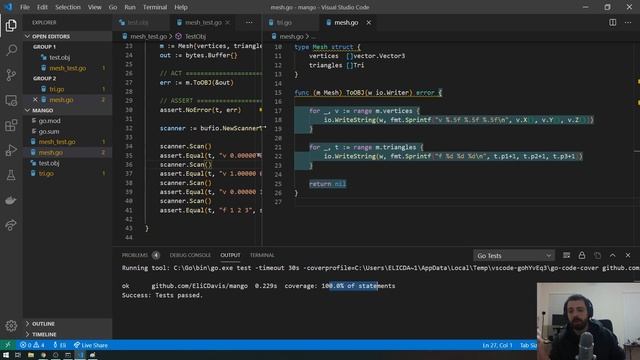
Task: Select the Go Tests output channel dropdown
Action: coord(514,256)
